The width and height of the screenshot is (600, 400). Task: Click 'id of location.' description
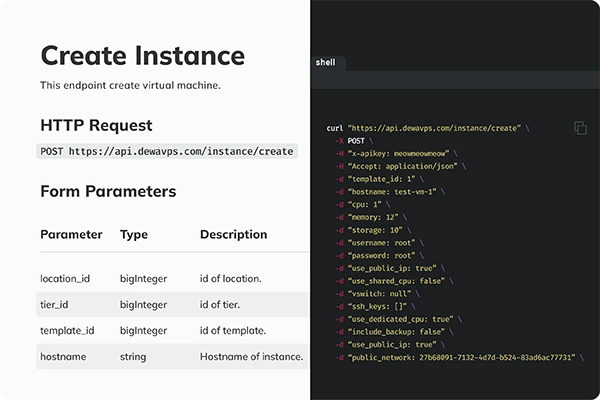click(x=231, y=279)
